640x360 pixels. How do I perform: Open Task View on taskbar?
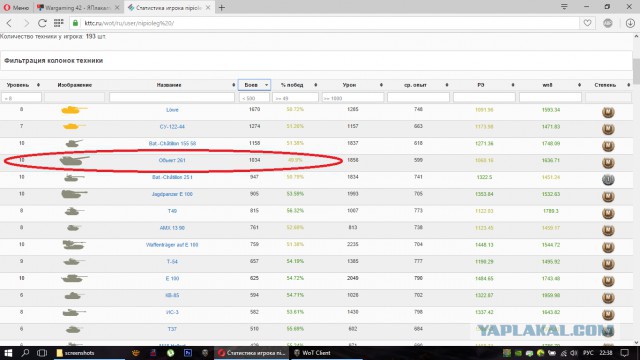pyautogui.click(x=42, y=353)
